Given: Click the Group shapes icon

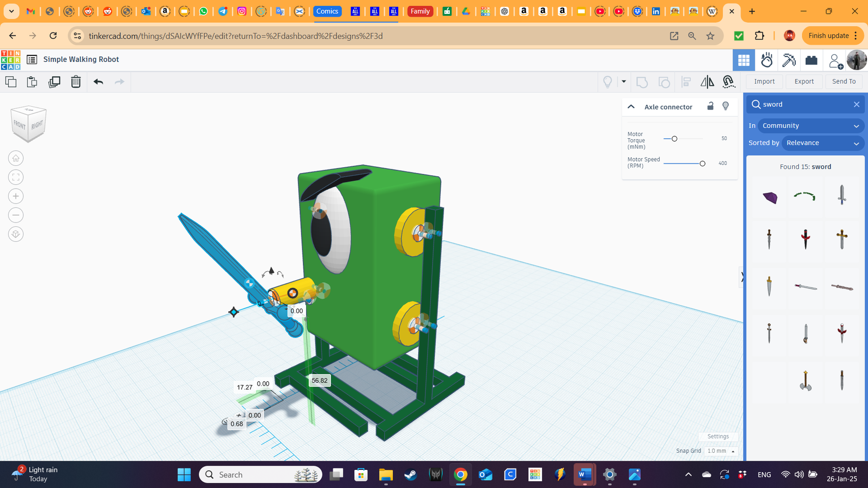Looking at the screenshot, I should coord(642,82).
